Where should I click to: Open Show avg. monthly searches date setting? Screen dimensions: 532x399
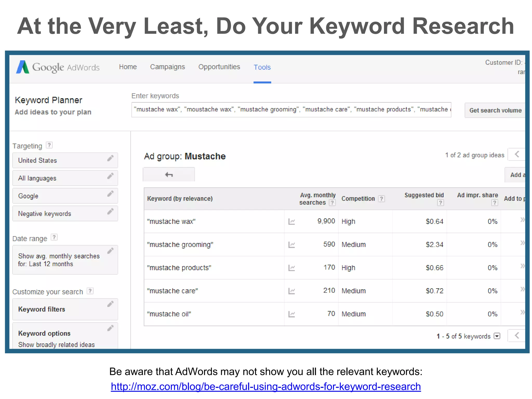65,260
